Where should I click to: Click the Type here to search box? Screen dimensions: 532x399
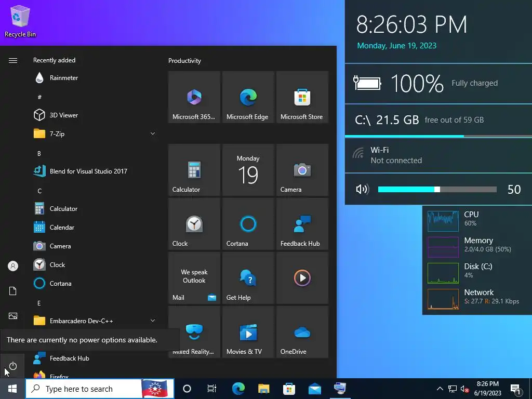pos(100,389)
